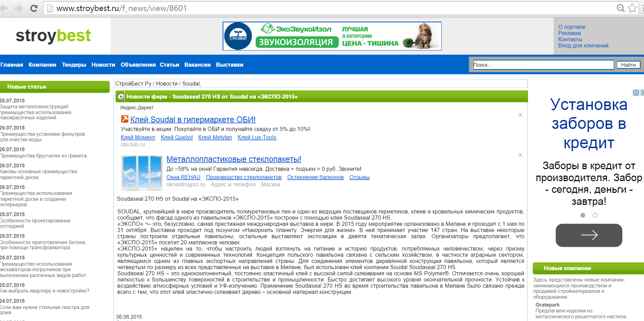Open the Новости menu item
Viewport: 644px width, 321px height.
tap(103, 65)
